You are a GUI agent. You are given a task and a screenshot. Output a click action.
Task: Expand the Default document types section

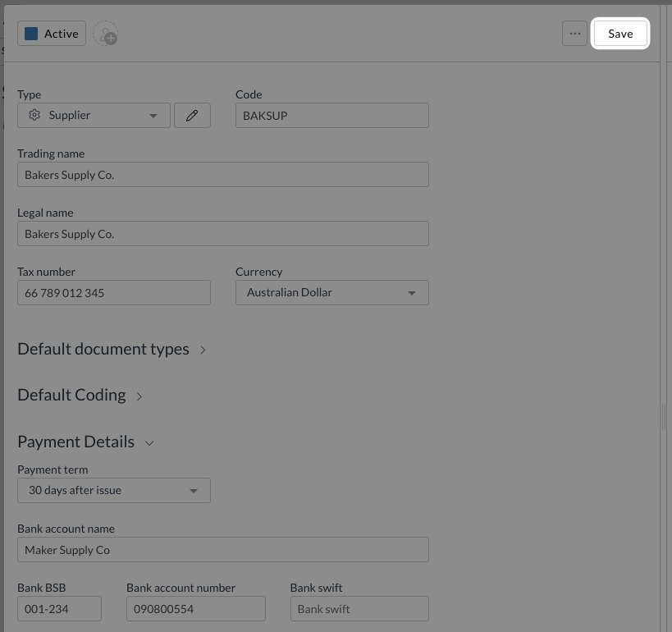pyautogui.click(x=112, y=350)
